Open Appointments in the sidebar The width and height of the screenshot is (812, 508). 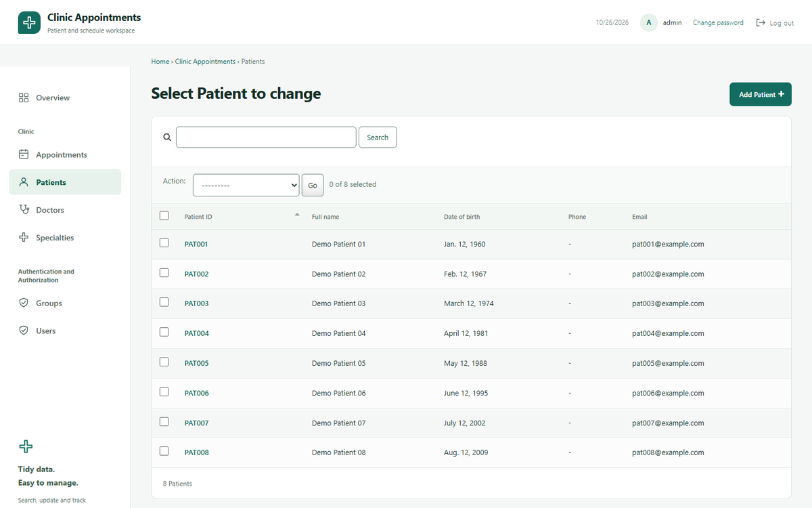65,154
